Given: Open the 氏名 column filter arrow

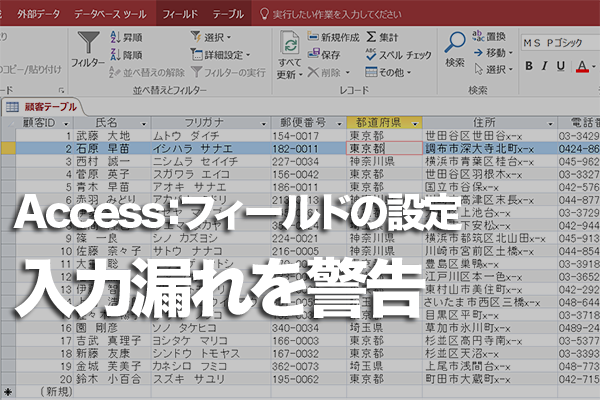Looking at the screenshot, I should click(x=144, y=124).
